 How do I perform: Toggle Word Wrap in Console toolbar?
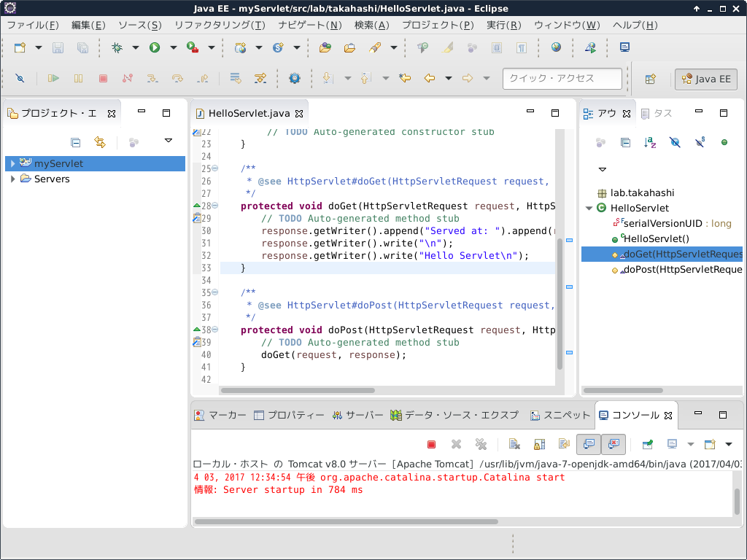coord(564,444)
